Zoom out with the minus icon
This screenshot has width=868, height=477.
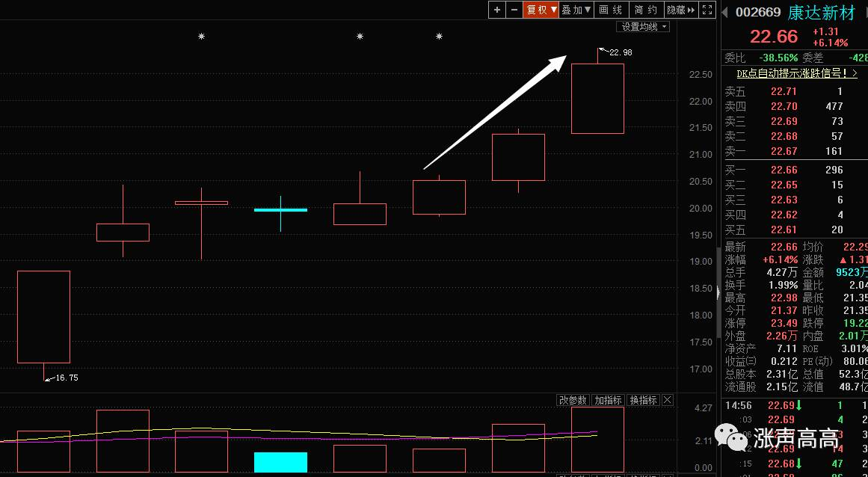514,10
